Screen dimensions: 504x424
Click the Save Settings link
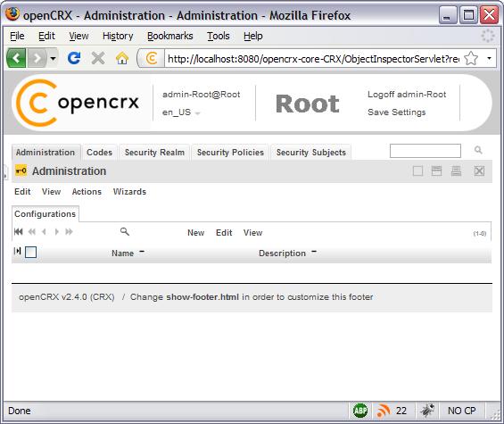point(396,112)
